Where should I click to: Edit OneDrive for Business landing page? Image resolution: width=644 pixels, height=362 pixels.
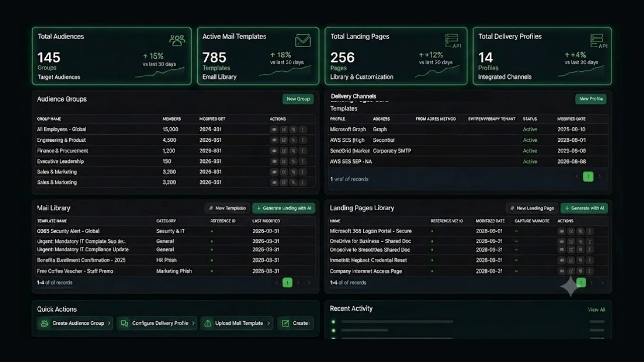[x=571, y=241]
